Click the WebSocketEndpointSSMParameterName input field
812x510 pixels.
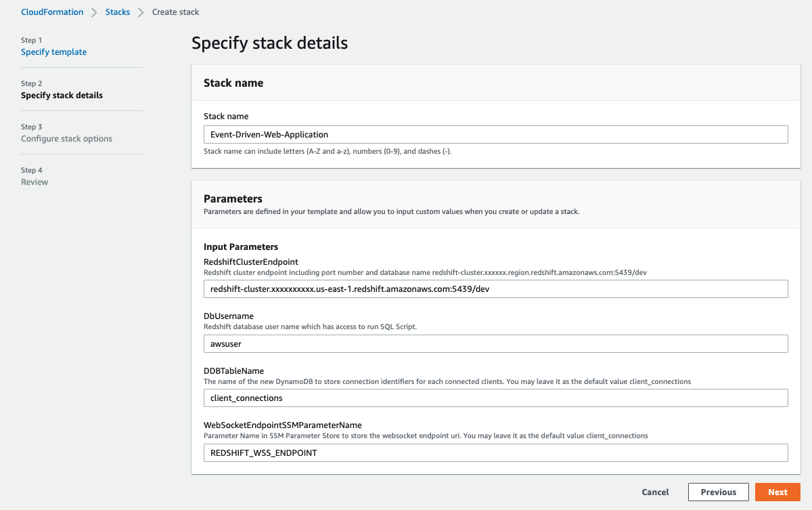[496, 452]
